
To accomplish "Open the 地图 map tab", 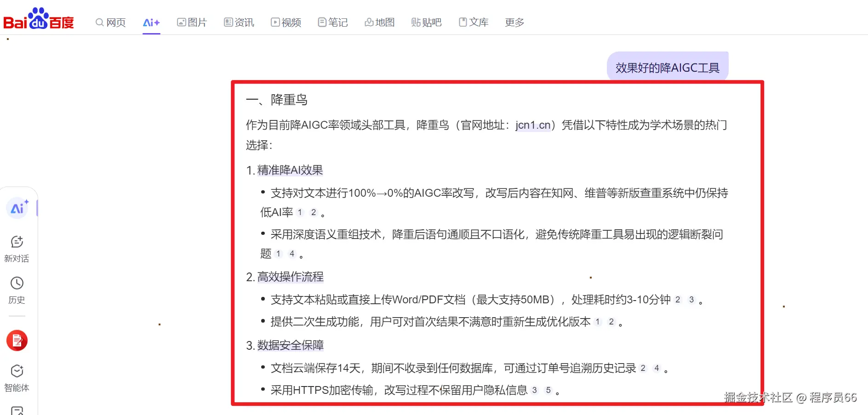I will point(380,22).
